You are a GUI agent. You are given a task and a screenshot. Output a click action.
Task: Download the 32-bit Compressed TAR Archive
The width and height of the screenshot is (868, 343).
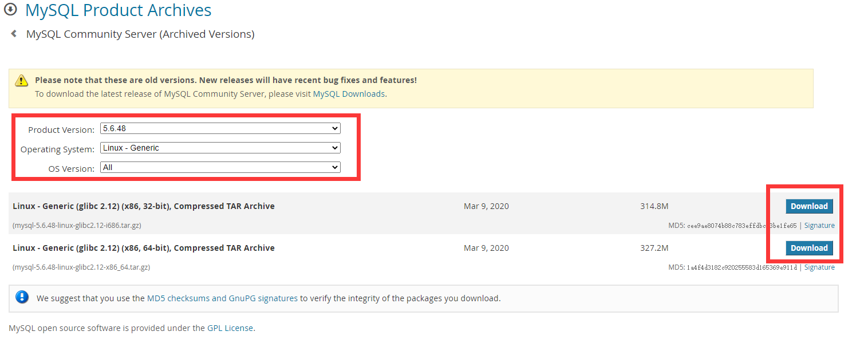809,206
